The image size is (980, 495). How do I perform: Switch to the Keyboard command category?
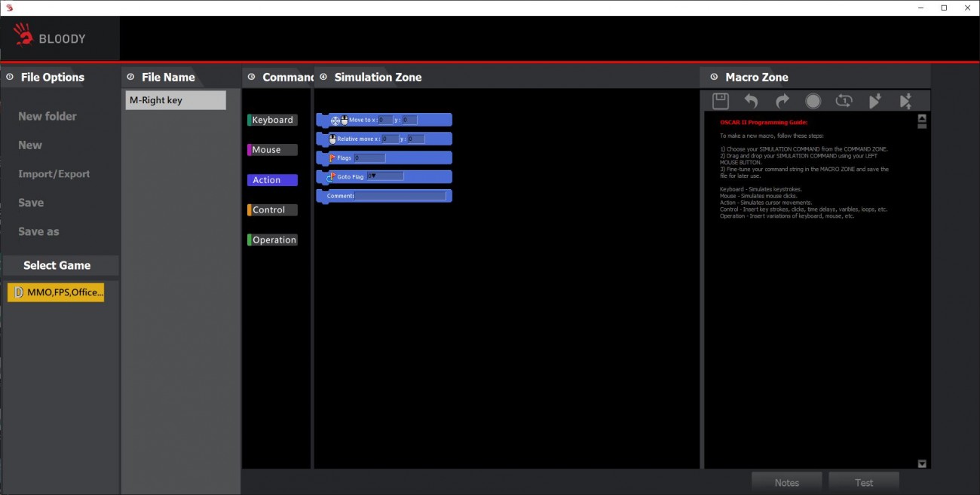click(272, 120)
